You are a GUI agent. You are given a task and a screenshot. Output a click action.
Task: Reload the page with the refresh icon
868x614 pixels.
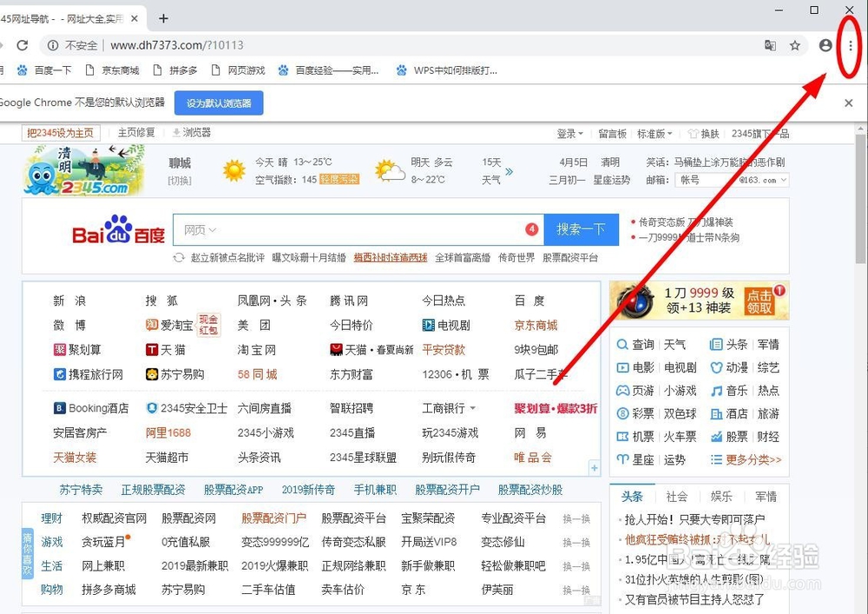click(x=23, y=45)
